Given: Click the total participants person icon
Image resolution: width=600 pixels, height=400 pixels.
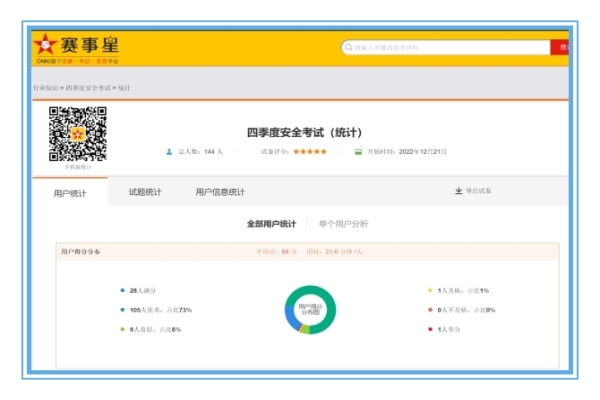Looking at the screenshot, I should [x=169, y=152].
